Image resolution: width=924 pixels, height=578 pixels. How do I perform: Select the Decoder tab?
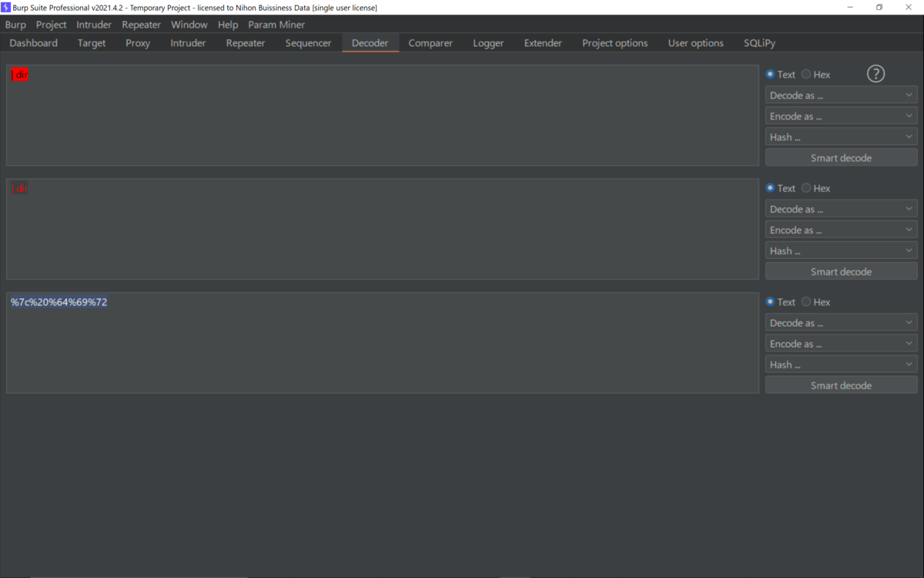370,43
